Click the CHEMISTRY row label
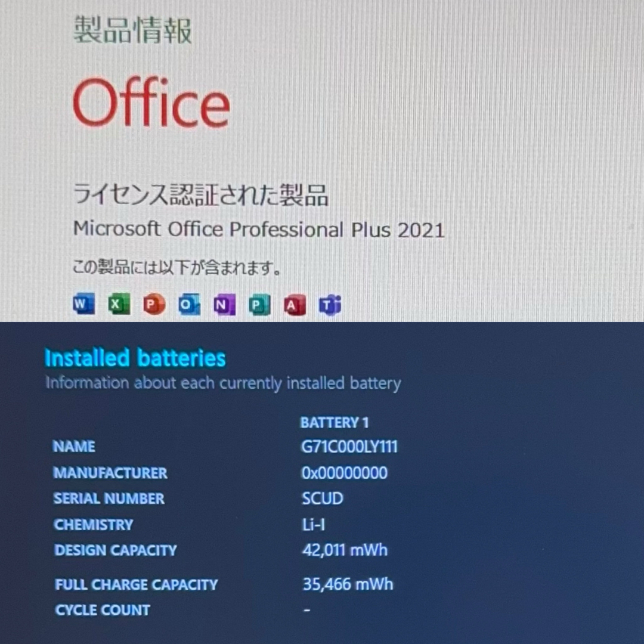This screenshot has height=644, width=644. [x=93, y=525]
